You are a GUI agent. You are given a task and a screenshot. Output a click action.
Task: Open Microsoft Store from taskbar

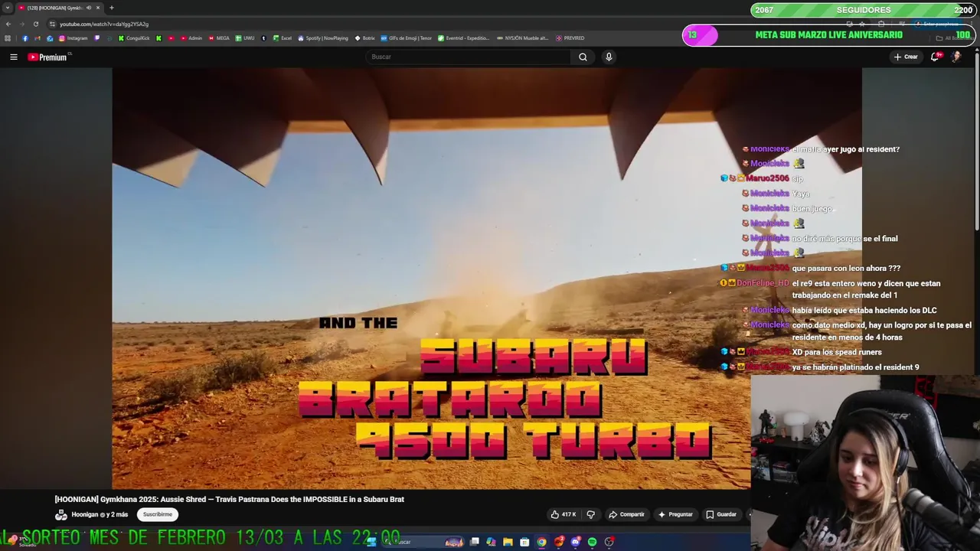click(x=524, y=542)
